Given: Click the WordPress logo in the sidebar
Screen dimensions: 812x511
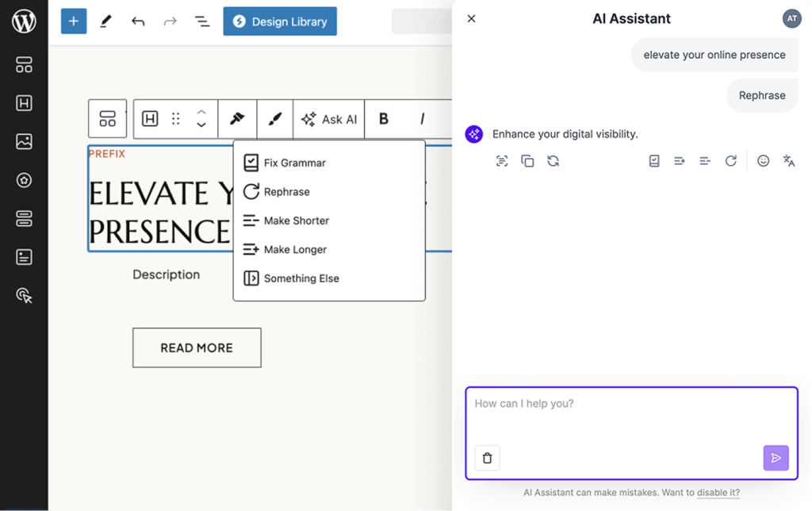Looking at the screenshot, I should pos(24,21).
